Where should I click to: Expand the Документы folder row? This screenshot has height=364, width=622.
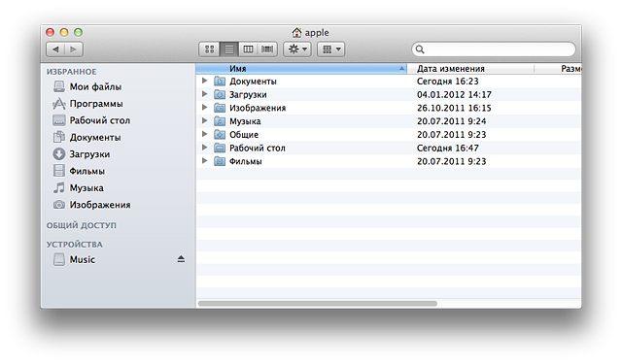(x=204, y=81)
